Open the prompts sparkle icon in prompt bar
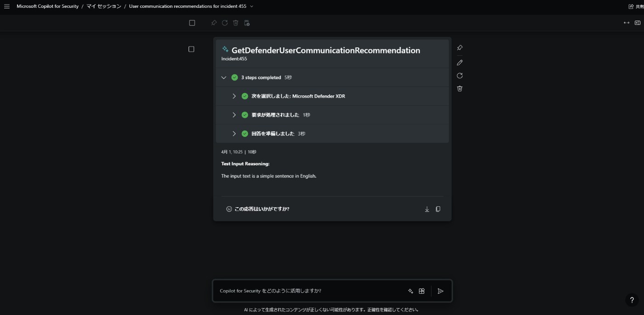644x315 pixels. [411, 291]
